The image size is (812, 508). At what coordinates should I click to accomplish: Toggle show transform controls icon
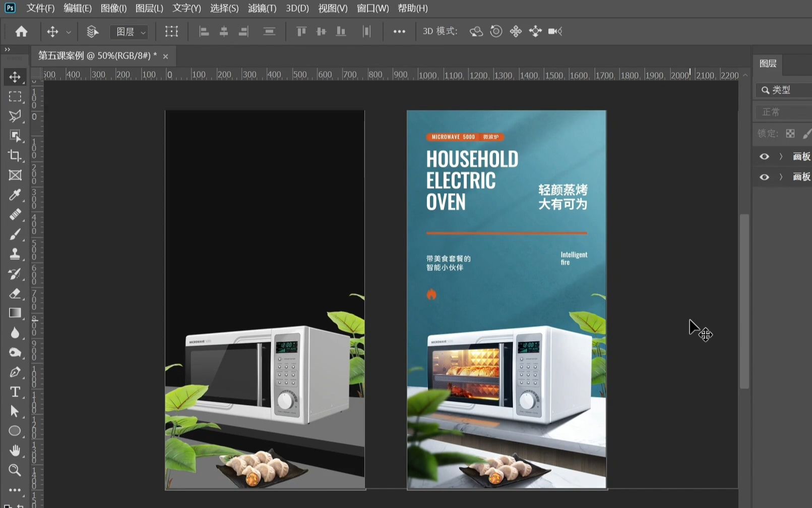(x=171, y=31)
